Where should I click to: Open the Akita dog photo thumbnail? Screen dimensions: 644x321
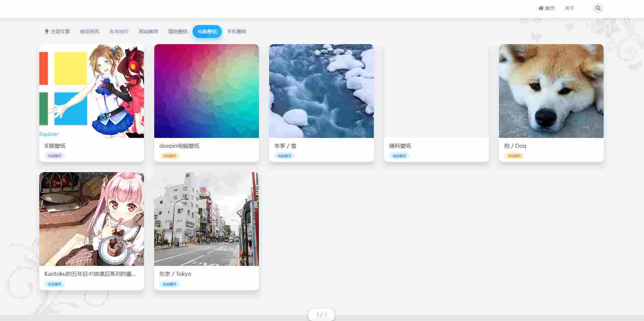(x=551, y=91)
